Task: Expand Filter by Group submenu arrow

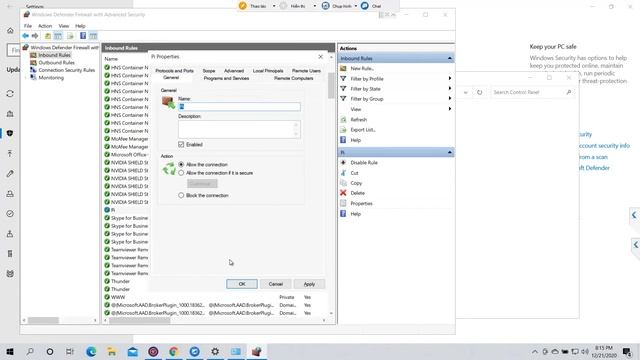Action: [450, 99]
